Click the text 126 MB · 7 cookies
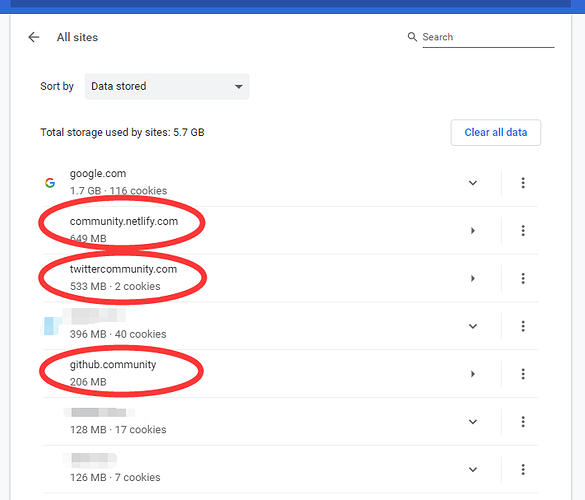The width and height of the screenshot is (585, 500). (115, 477)
